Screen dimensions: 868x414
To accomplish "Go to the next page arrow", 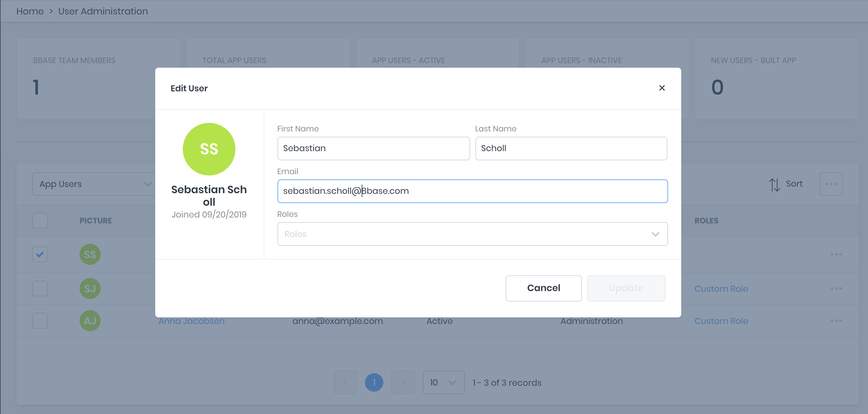I will tap(403, 382).
